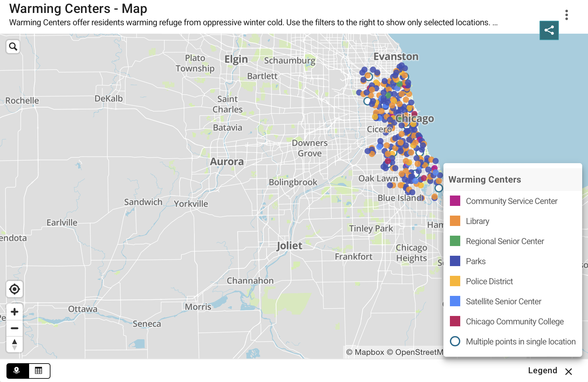The image size is (588, 382).
Task: Reset map tilt using the arrow control
Action: (14, 344)
